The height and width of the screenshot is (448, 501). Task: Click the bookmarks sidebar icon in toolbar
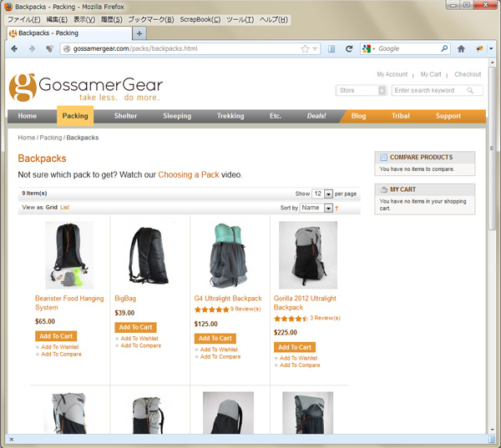click(331, 49)
